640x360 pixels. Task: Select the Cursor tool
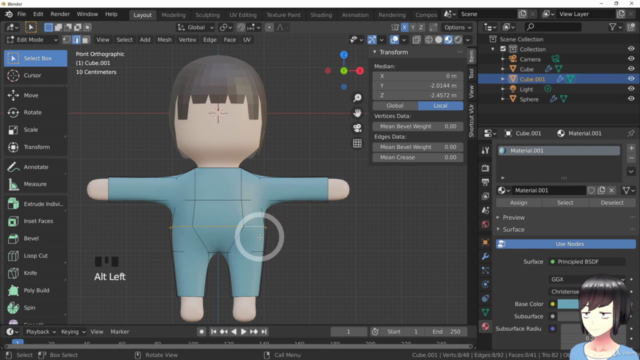pos(36,76)
